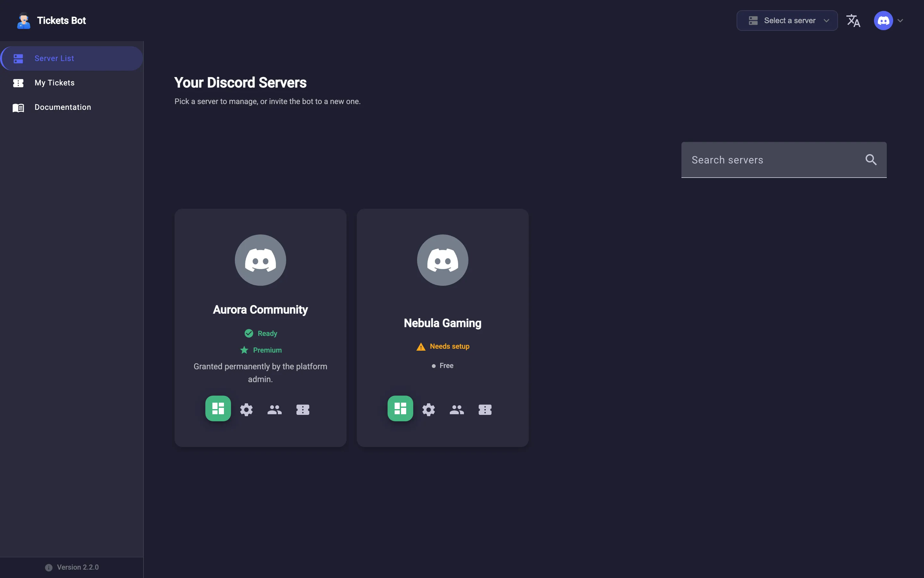This screenshot has width=924, height=578.
Task: Open My Tickets in sidebar
Action: [72, 83]
